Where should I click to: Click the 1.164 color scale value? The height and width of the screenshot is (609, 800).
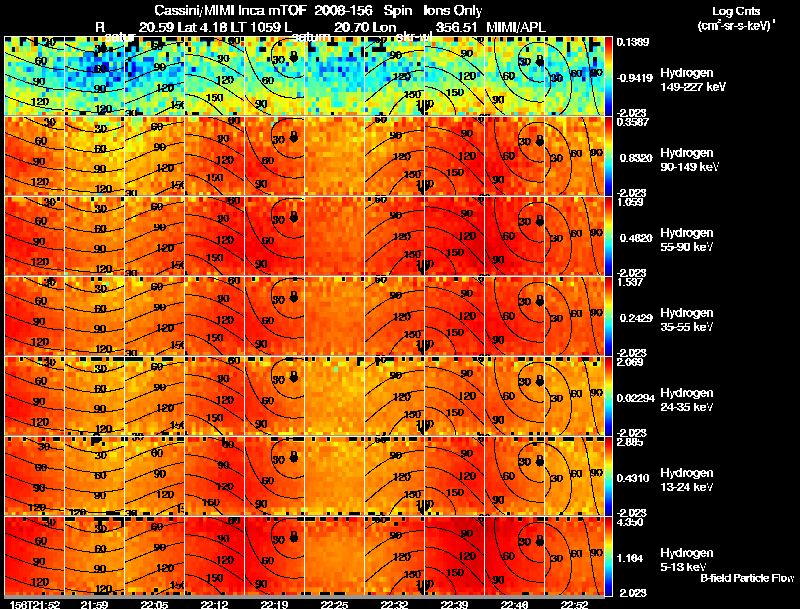click(630, 559)
